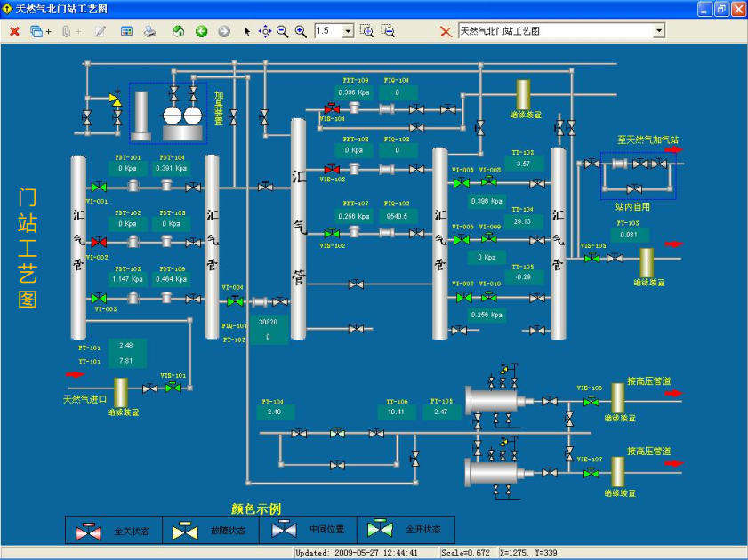
Task: Click the zoom in magnifier
Action: click(x=301, y=31)
